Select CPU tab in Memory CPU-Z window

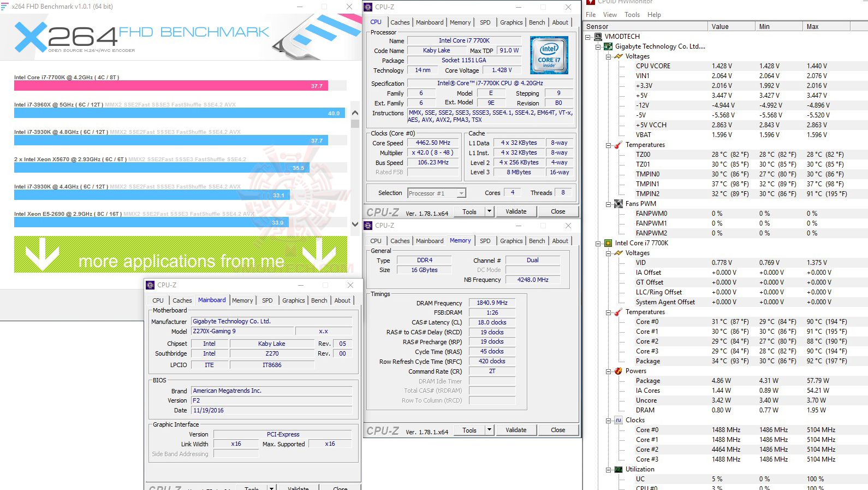(x=376, y=241)
